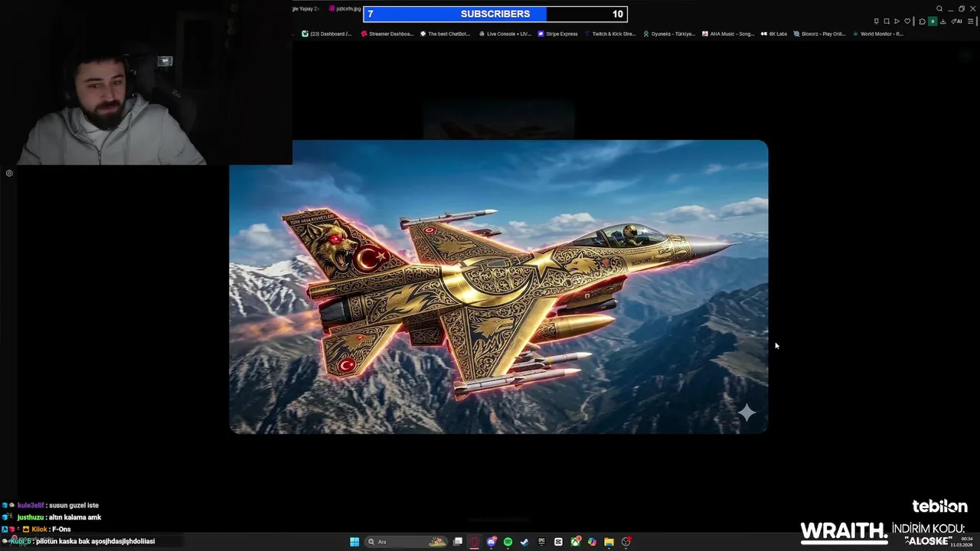The height and width of the screenshot is (551, 980).
Task: Open the Oyuneks - Türkiye bookmark
Action: [668, 34]
